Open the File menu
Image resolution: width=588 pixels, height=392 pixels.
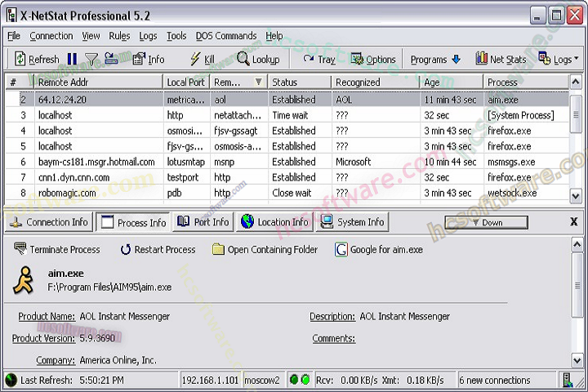[14, 36]
